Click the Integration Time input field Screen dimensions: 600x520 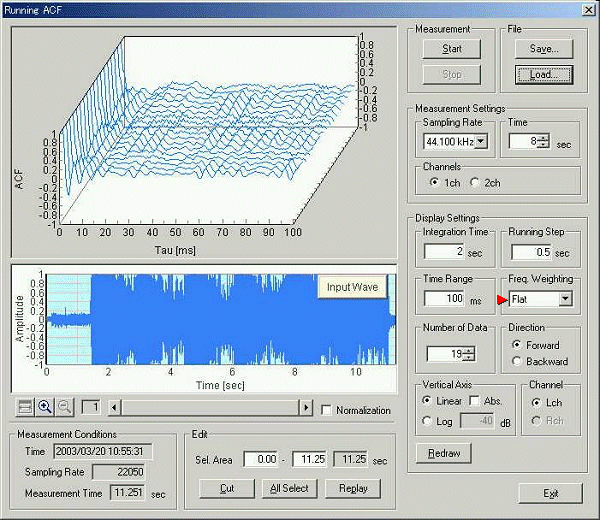(443, 251)
